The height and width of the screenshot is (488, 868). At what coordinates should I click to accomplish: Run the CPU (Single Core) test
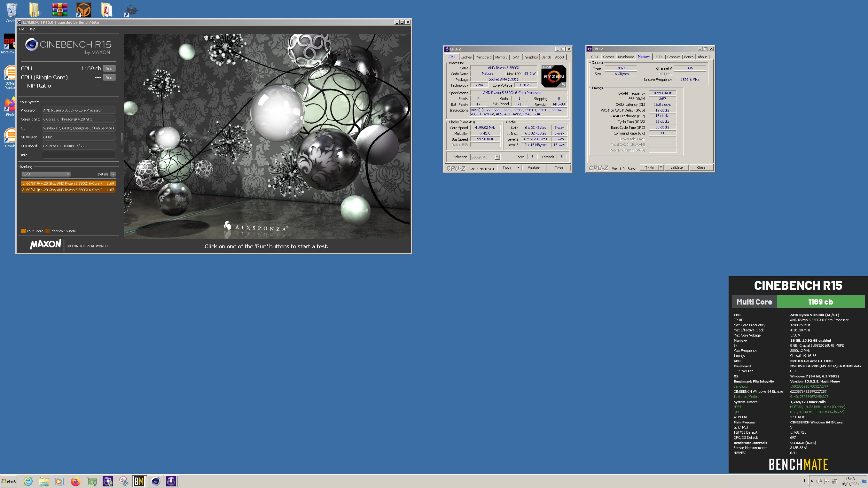(109, 77)
